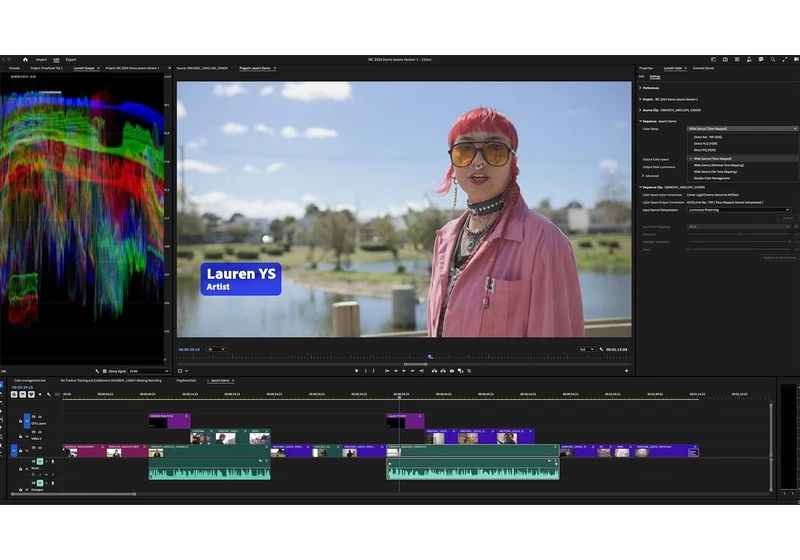The height and width of the screenshot is (560, 800).
Task: Expand the Preferences section
Action: tap(640, 88)
